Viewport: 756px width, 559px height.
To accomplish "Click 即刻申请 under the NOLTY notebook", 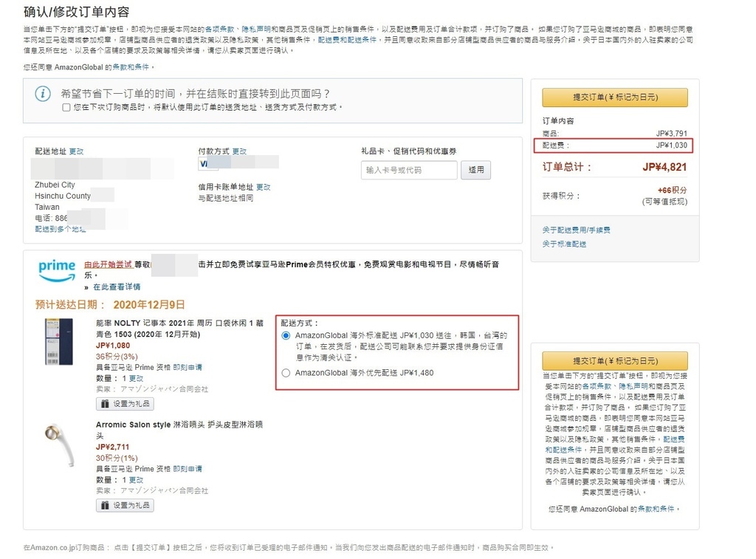I will pyautogui.click(x=188, y=368).
